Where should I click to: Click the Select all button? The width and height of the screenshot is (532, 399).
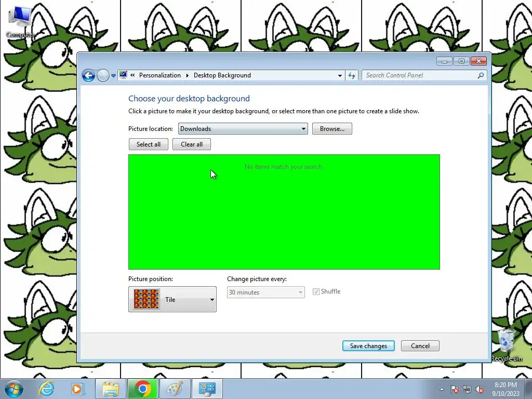tap(148, 144)
